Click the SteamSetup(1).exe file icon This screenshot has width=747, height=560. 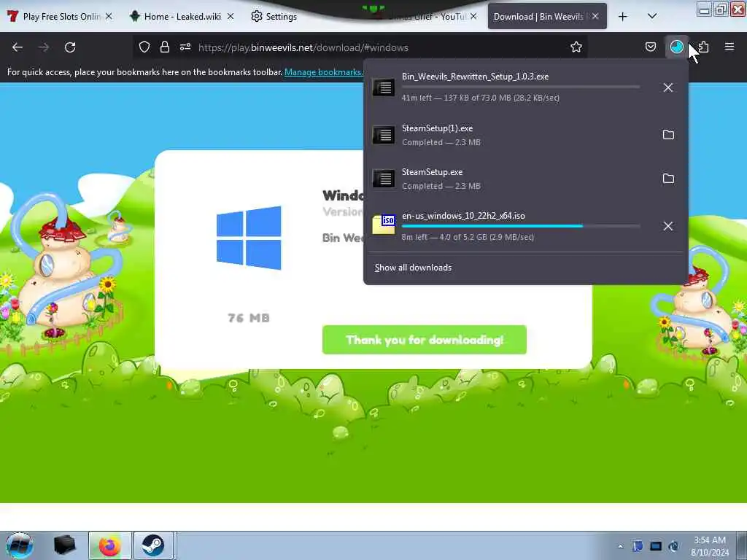coord(384,135)
